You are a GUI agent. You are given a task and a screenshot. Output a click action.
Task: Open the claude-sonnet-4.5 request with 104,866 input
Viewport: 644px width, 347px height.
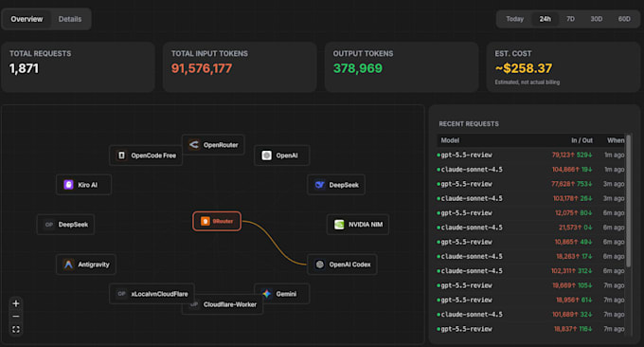tap(530, 170)
